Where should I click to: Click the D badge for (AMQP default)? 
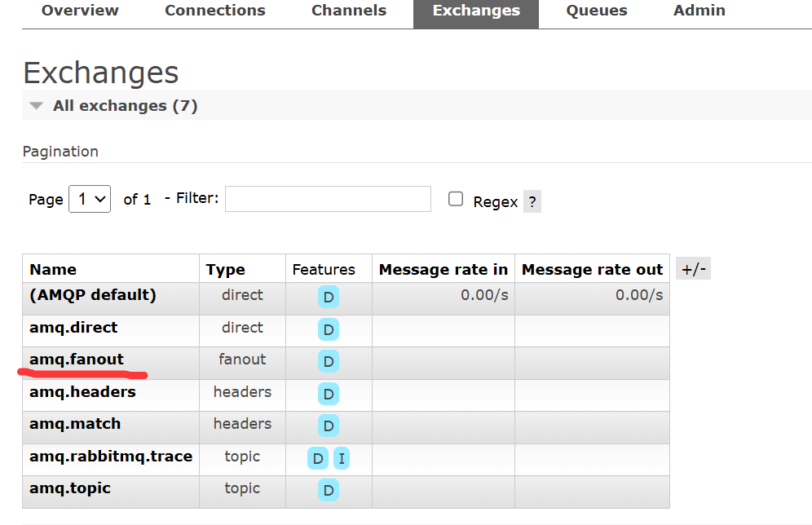329,298
